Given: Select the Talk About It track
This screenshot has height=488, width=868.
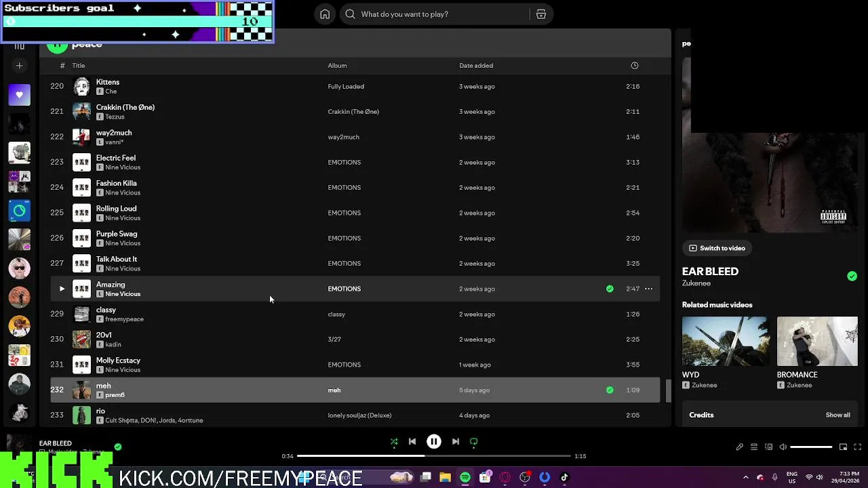Looking at the screenshot, I should point(355,264).
